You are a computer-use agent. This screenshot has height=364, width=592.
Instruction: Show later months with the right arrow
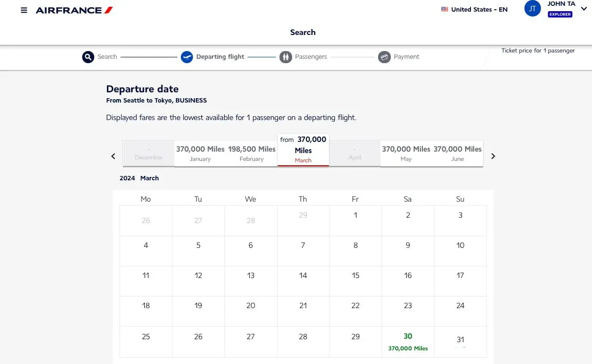493,156
